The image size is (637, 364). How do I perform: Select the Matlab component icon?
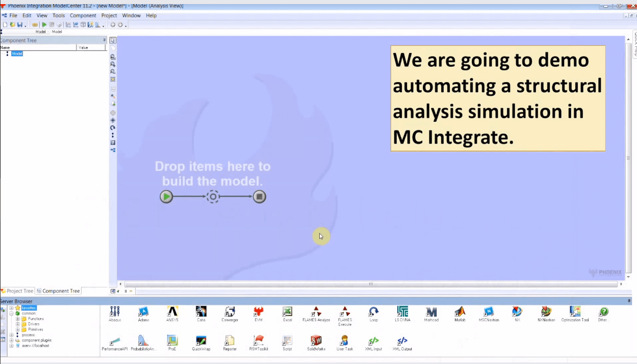[460, 311]
